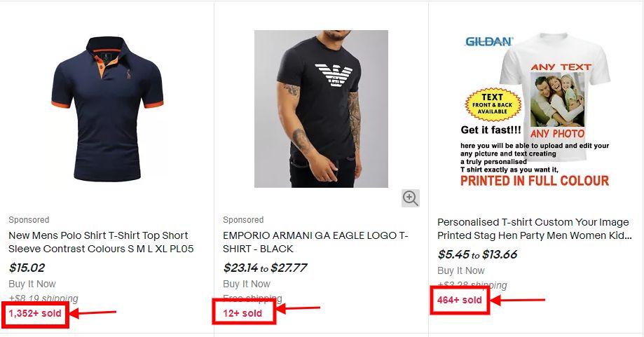Open the Gildan personalised t-shirt image
Viewport: 644px width, 337px height.
pos(535,110)
